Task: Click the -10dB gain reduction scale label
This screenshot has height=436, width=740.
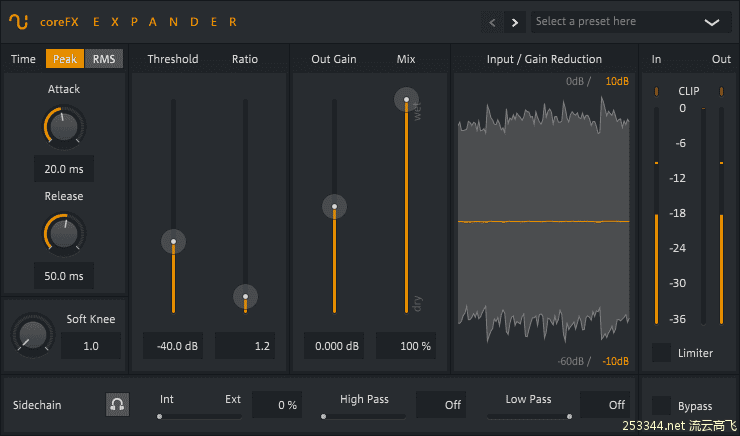Action: pyautogui.click(x=615, y=361)
